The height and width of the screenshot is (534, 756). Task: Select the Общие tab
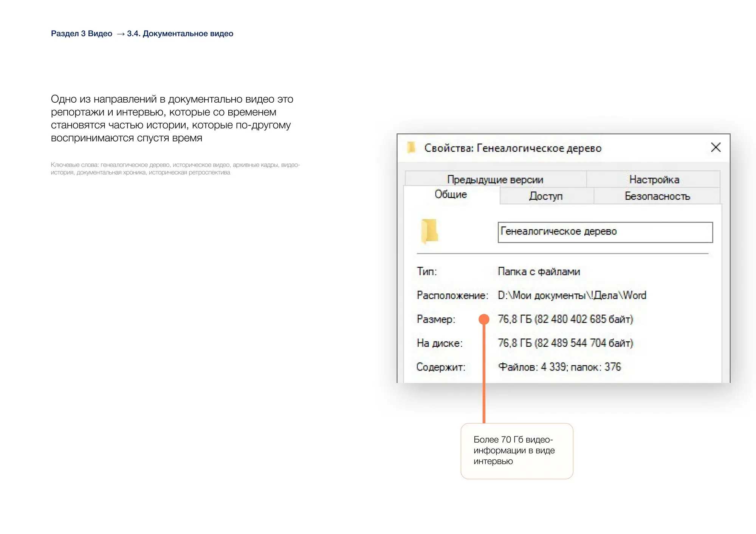click(x=451, y=194)
